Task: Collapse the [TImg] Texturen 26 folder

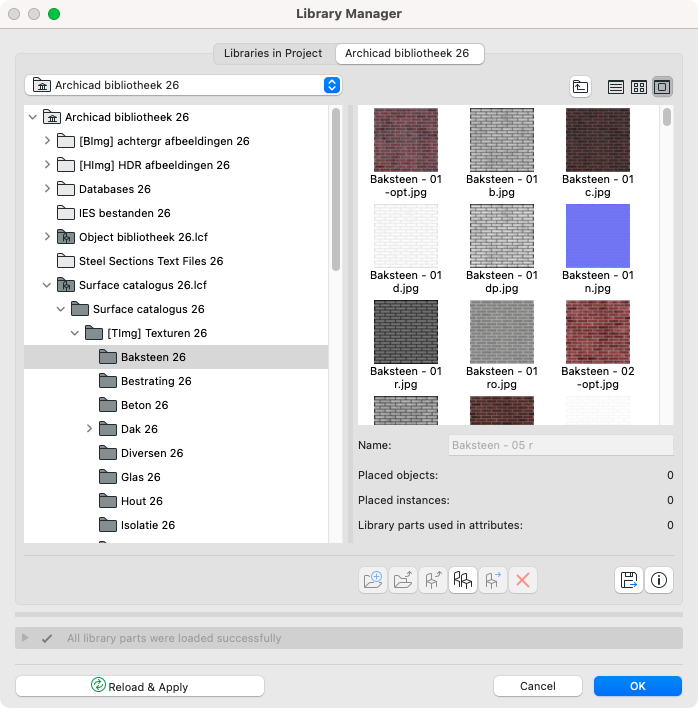Action: point(74,333)
